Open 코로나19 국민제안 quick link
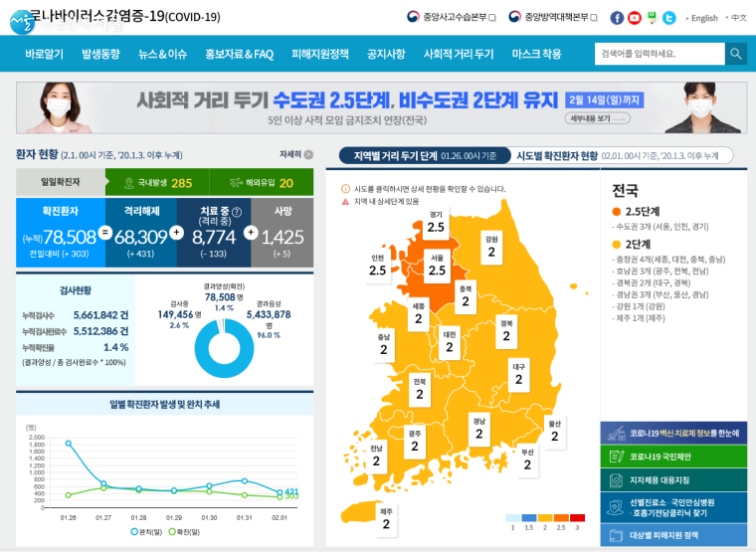Screen dimensions: 756x552 click(671, 458)
